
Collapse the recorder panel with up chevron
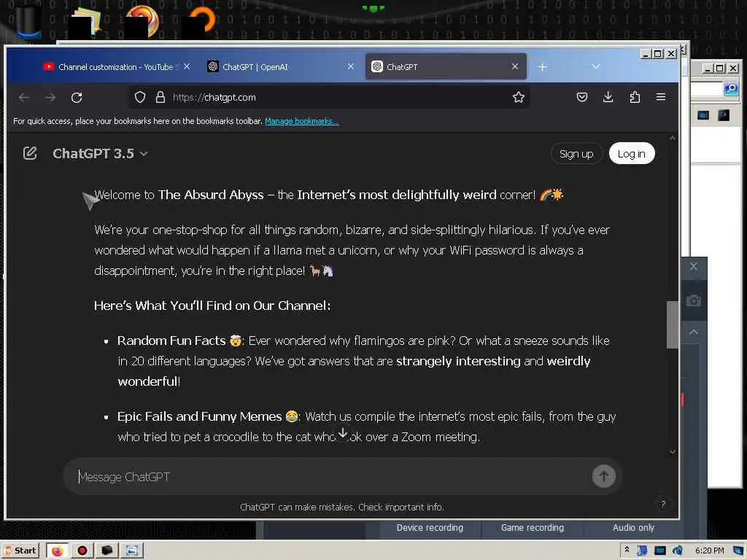[694, 332]
